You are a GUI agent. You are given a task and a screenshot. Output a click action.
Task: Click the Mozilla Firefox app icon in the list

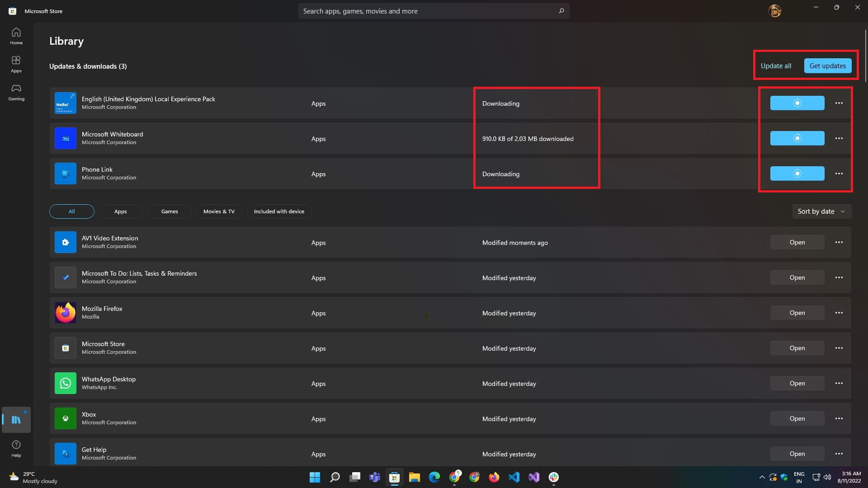pyautogui.click(x=66, y=313)
